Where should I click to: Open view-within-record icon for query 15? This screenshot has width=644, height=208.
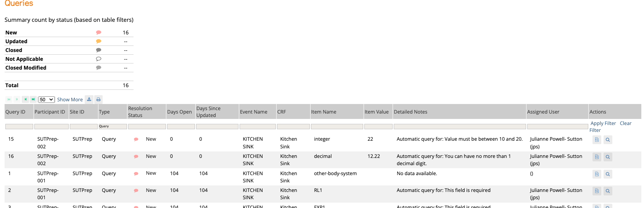(x=597, y=140)
